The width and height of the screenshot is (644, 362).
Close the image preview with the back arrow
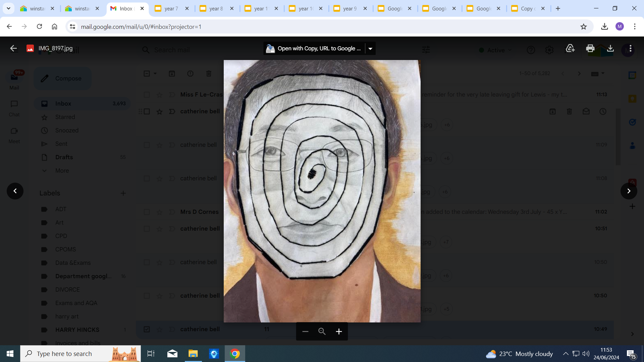pos(13,48)
